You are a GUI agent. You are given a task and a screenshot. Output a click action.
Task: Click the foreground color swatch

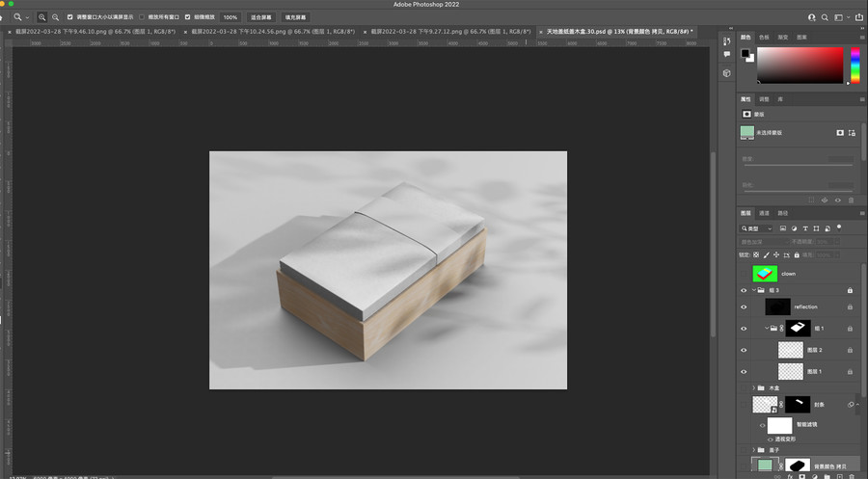(x=746, y=54)
